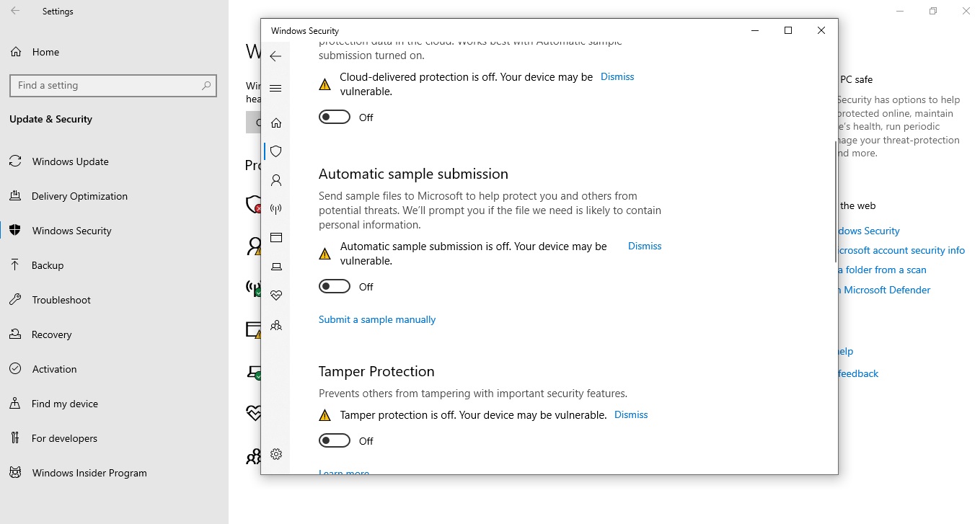Dismiss the Automatic sample submission warning
980x524 pixels.
(x=645, y=246)
